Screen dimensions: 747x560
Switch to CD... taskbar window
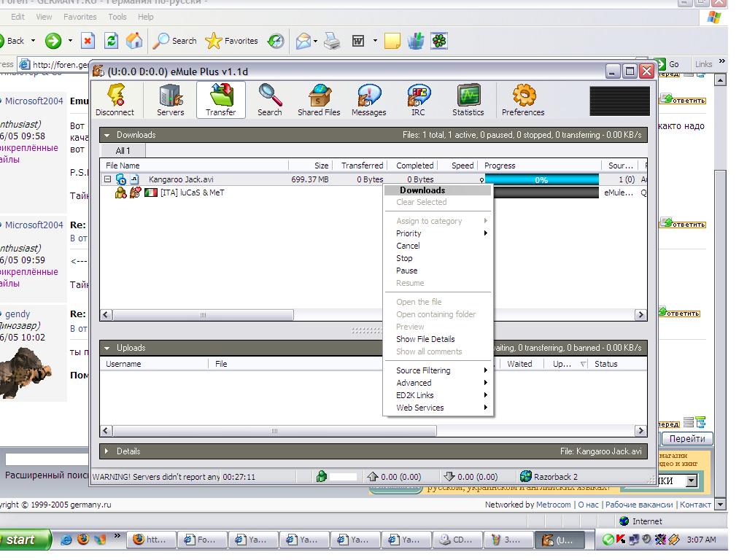(x=457, y=540)
